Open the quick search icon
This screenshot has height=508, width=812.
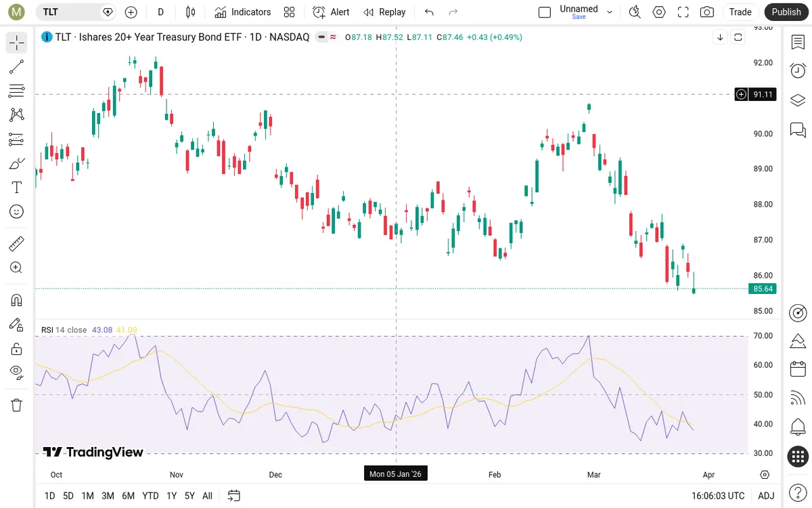[635, 12]
